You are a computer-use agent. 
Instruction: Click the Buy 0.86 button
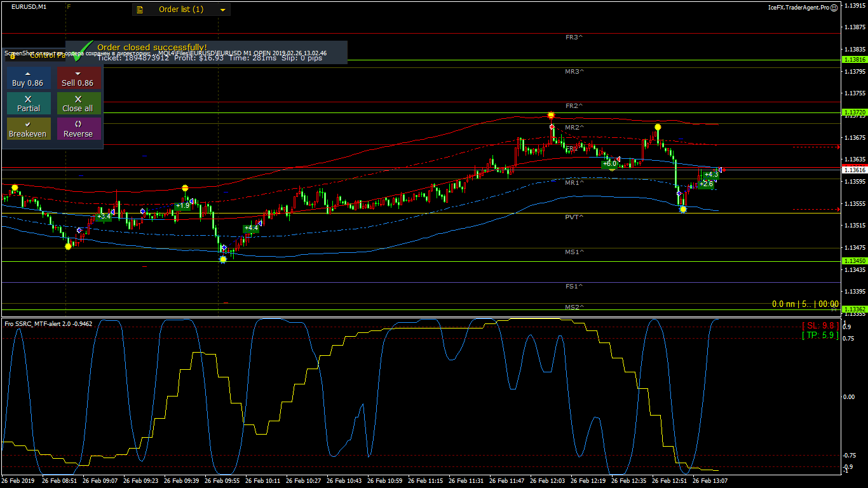point(28,79)
